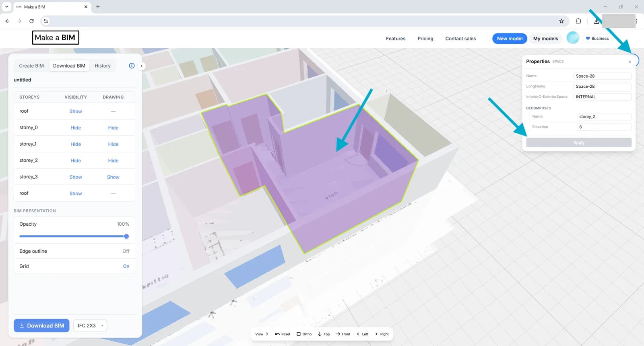Toggle Ortho projection checkbox
The image size is (644, 346).
click(x=304, y=334)
